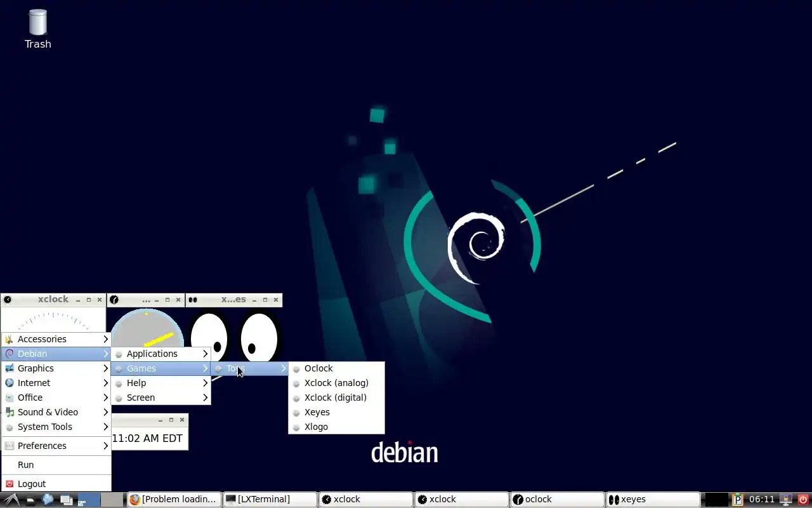
Task: Open the Help submenu under Debian
Action: [x=161, y=383]
